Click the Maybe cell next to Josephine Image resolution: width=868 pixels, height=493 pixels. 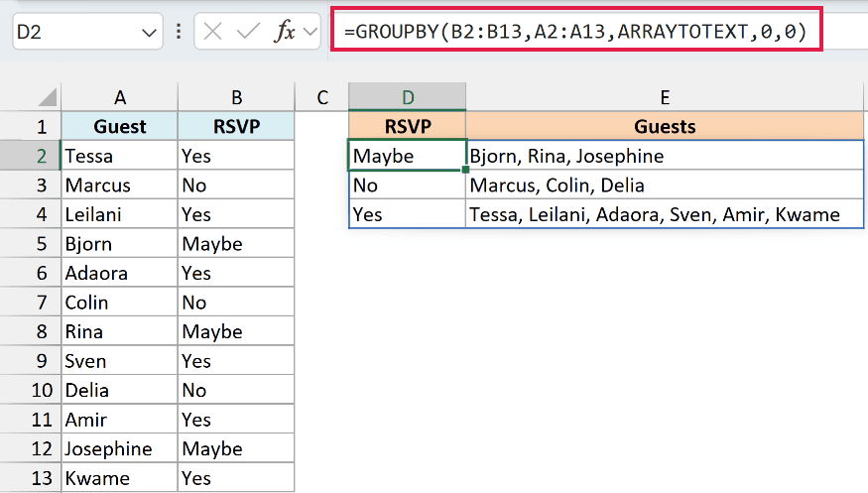[236, 448]
